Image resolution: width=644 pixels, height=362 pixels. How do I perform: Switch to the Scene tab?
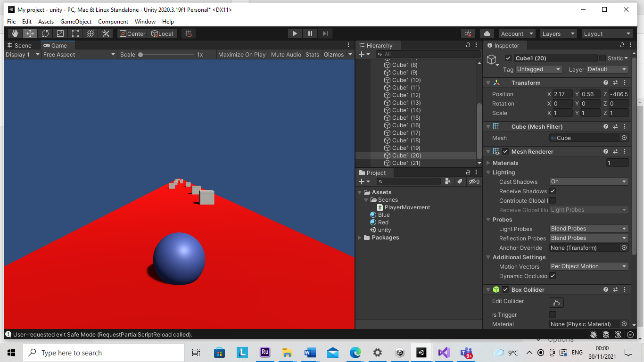[x=19, y=45]
